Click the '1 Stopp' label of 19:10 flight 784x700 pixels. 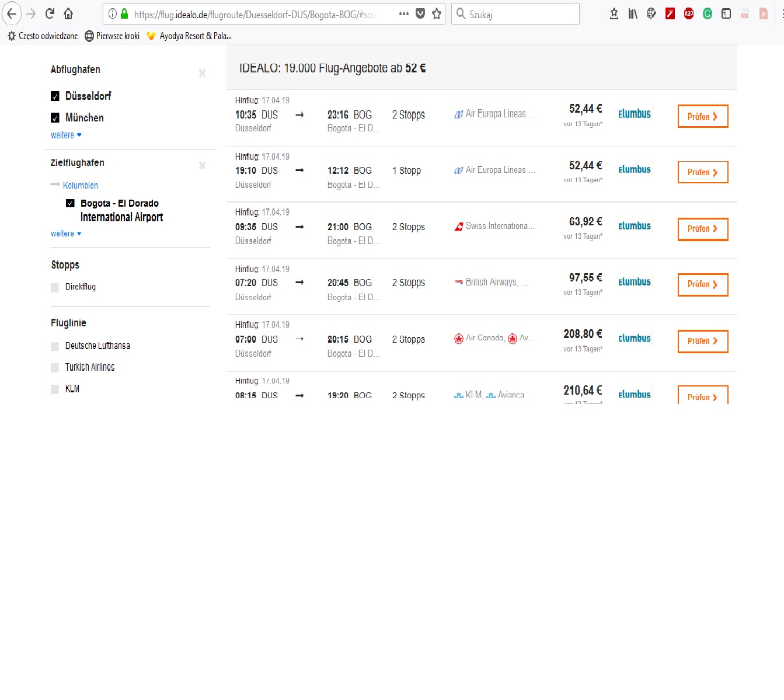[406, 170]
